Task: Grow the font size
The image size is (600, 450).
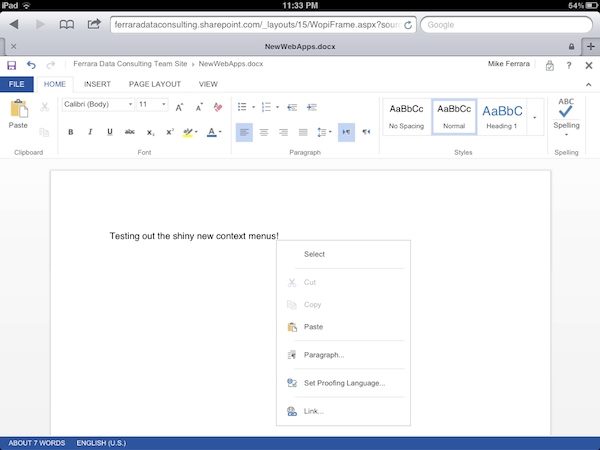Action: point(179,108)
